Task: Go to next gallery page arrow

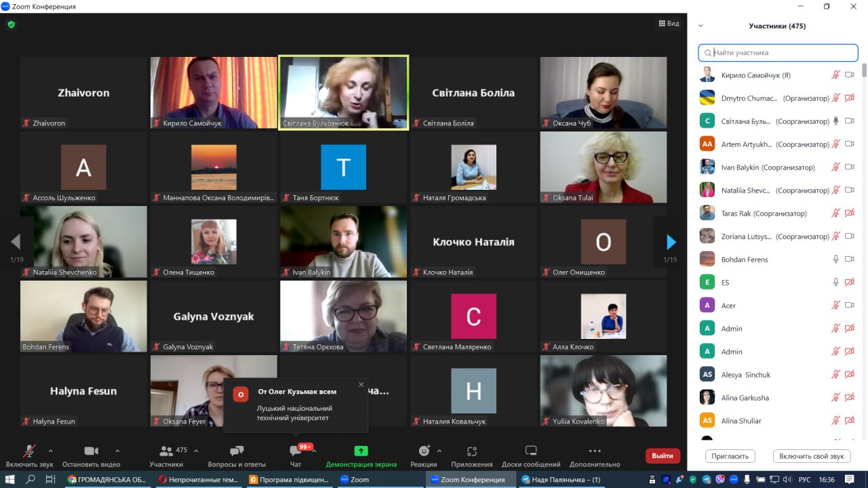Action: pyautogui.click(x=671, y=242)
